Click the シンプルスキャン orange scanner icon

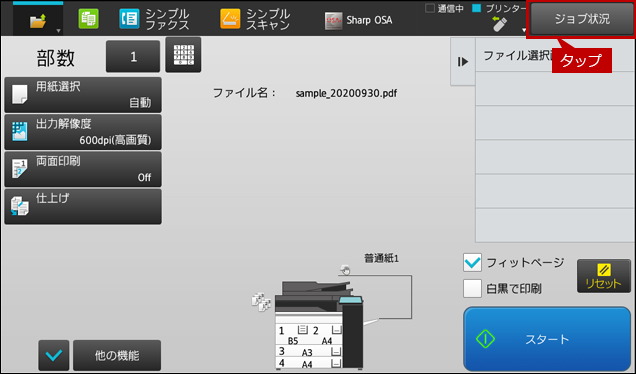(x=230, y=19)
